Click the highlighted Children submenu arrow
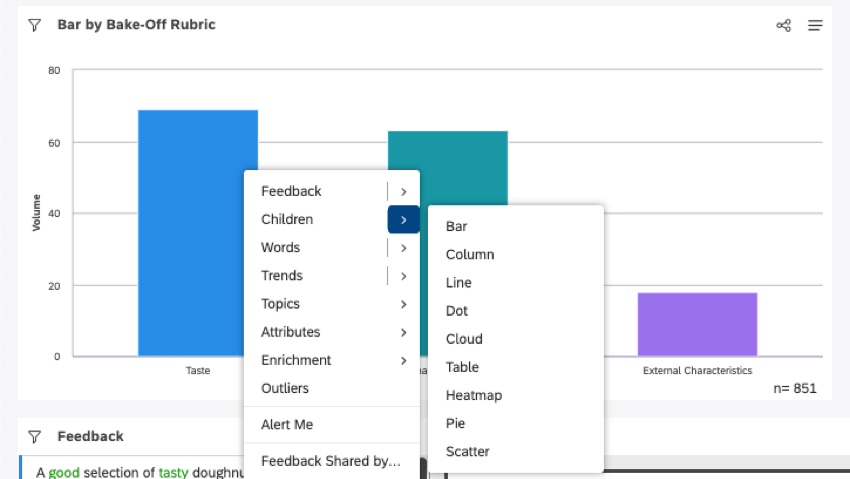The image size is (850, 479). coord(403,220)
